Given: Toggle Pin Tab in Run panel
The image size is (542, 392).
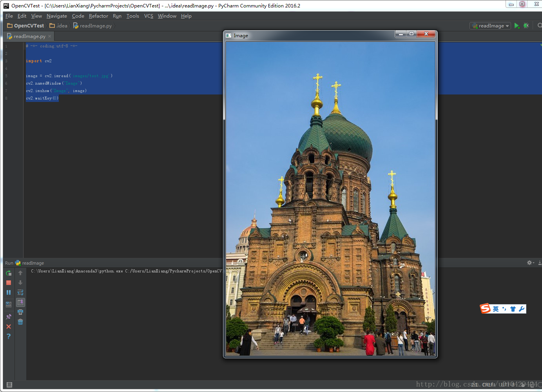Looking at the screenshot, I should click(x=9, y=317).
